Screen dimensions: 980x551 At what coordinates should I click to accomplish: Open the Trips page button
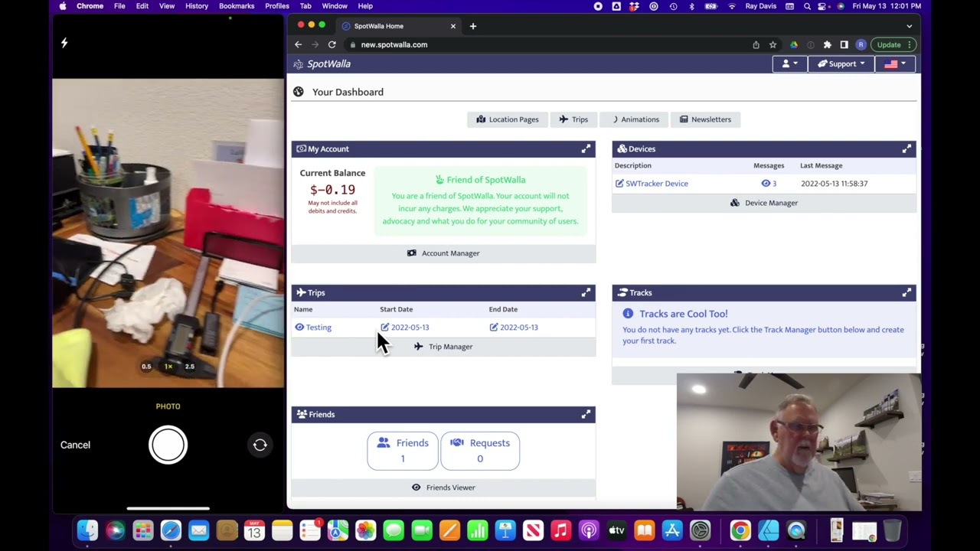(x=573, y=119)
